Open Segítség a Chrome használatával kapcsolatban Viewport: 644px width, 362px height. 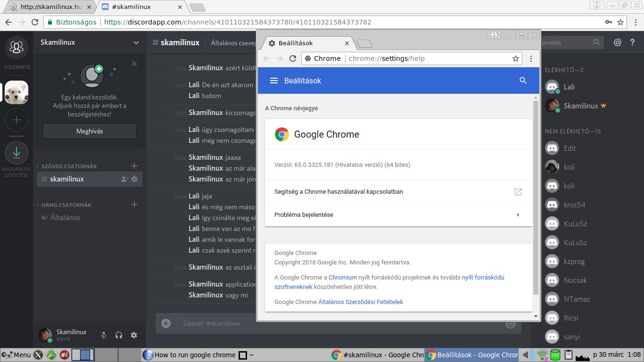pos(398,192)
